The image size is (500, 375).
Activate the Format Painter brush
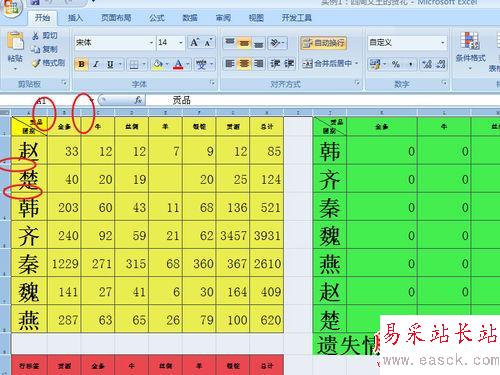(x=36, y=63)
